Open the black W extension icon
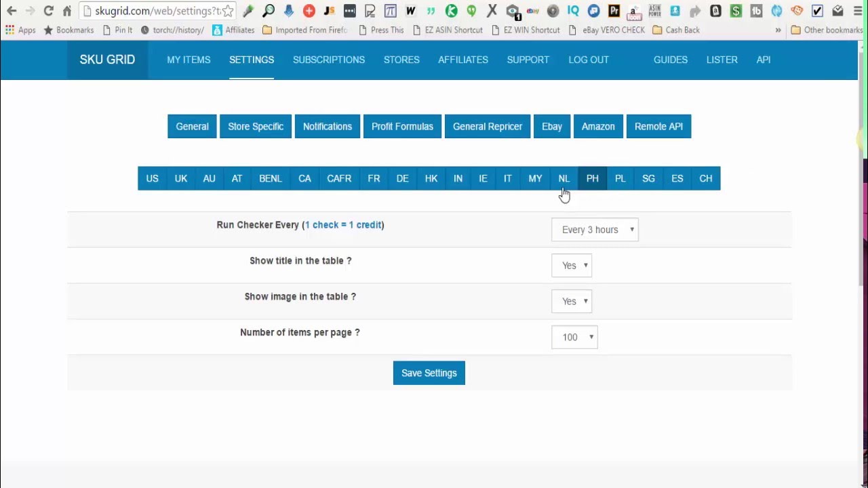The image size is (868, 488). point(411,11)
